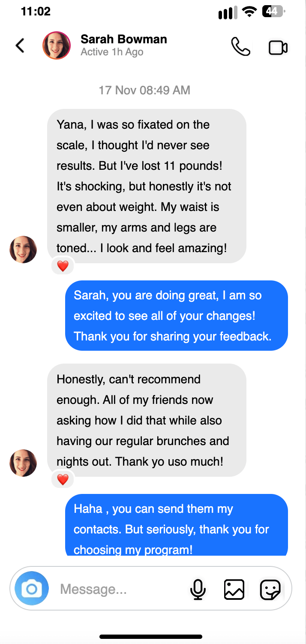Open Sarah Bowman's profile from header
Viewport: 306px width, 644px height.
(56, 45)
